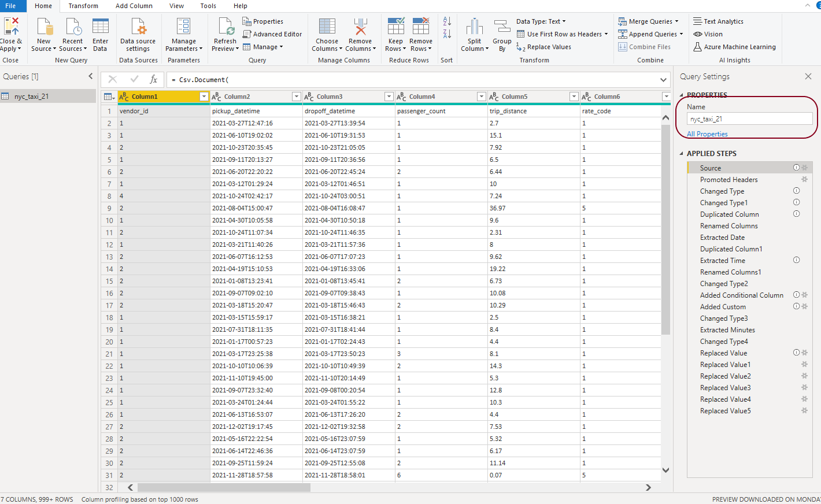This screenshot has height=504, width=821.
Task: Open settings gear for Added Custom step
Action: (x=804, y=306)
